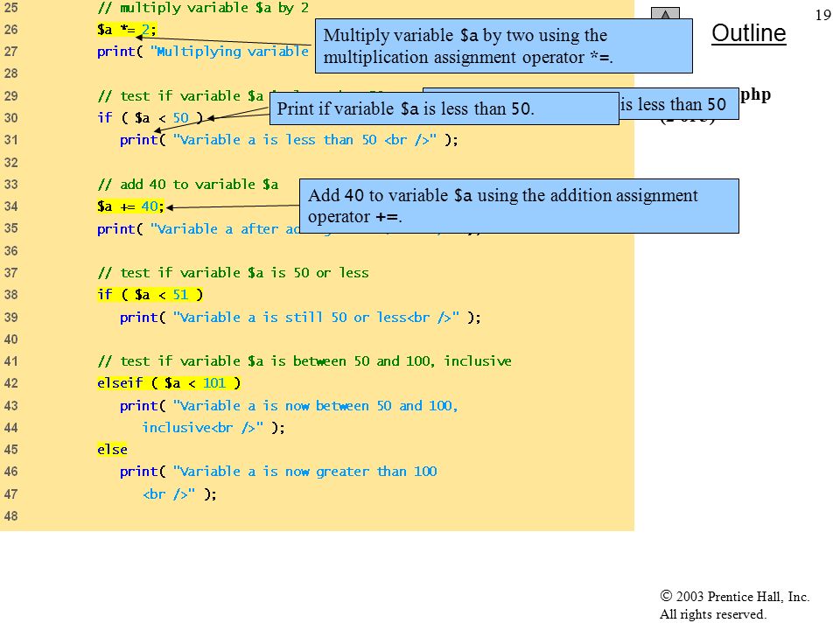The height and width of the screenshot is (630, 840).
Task: Click the print "Variable a is still 50 or less" line
Action: point(300,317)
